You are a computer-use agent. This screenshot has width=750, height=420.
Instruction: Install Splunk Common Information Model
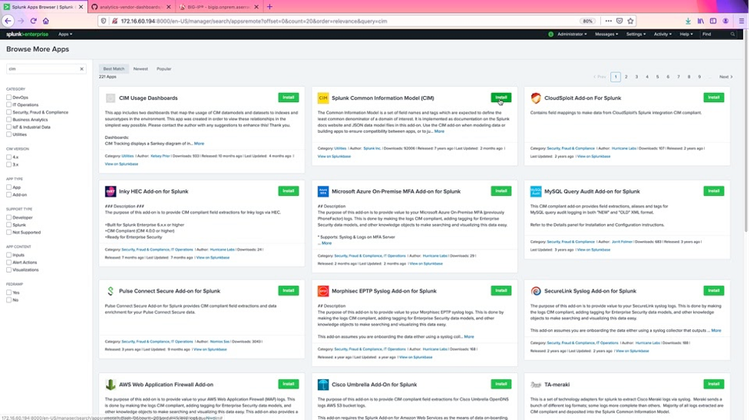coord(501,98)
